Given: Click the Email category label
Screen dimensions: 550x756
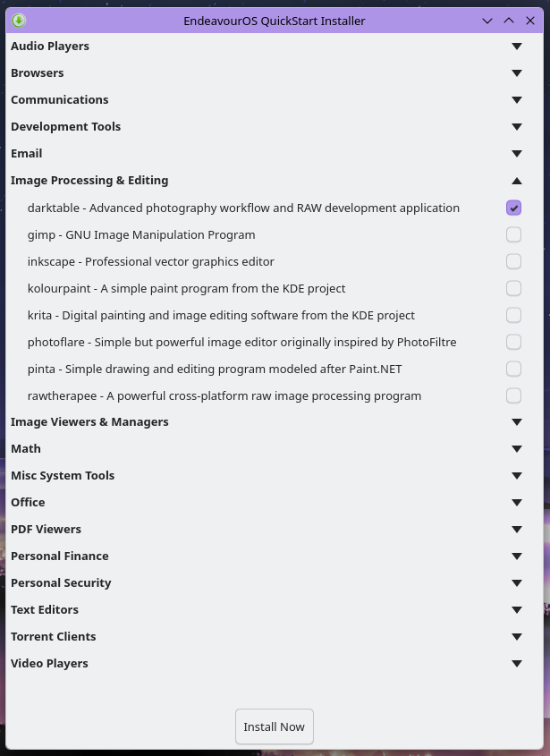Looking at the screenshot, I should (27, 154).
